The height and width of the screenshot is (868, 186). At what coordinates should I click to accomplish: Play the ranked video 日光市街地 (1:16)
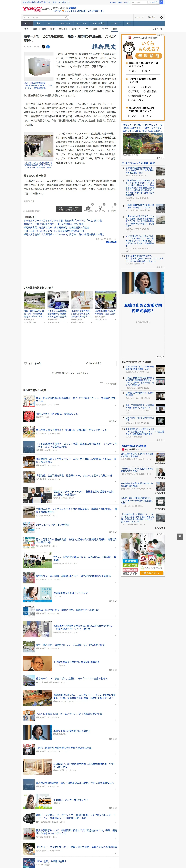pos(160,421)
